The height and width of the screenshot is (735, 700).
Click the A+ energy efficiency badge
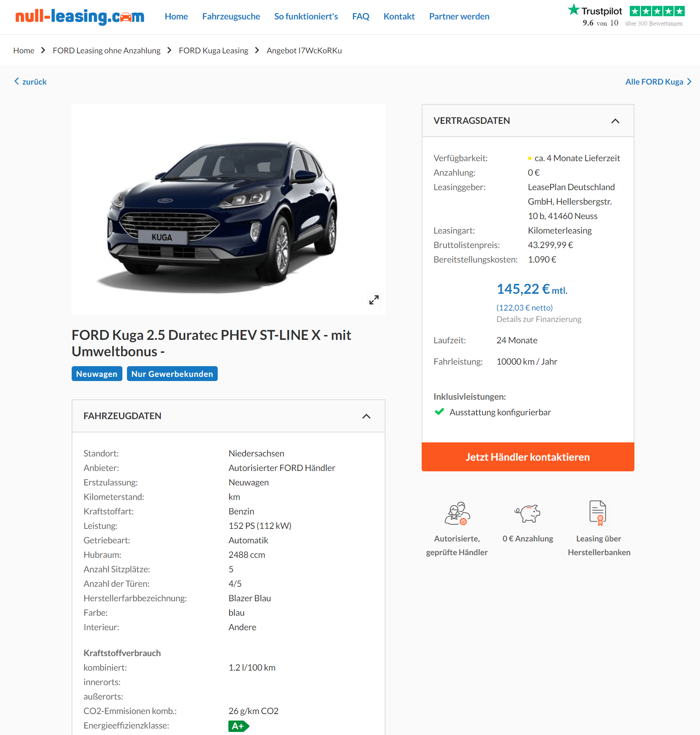pos(239,726)
